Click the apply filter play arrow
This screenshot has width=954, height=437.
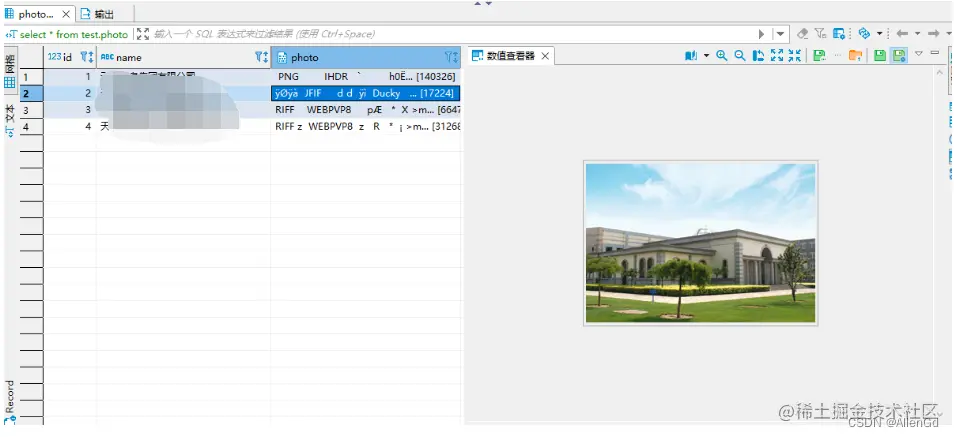pos(761,34)
